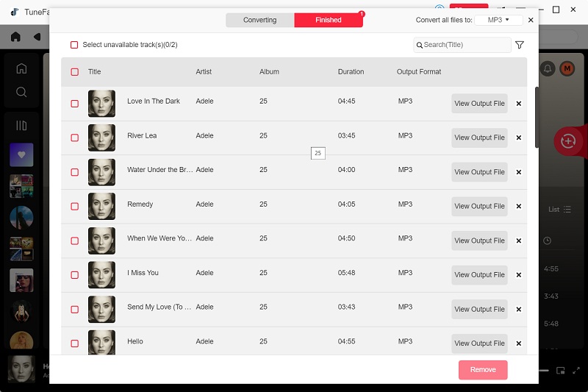The width and height of the screenshot is (588, 392).
Task: Select the Hello track checkbox
Action: pyautogui.click(x=74, y=343)
